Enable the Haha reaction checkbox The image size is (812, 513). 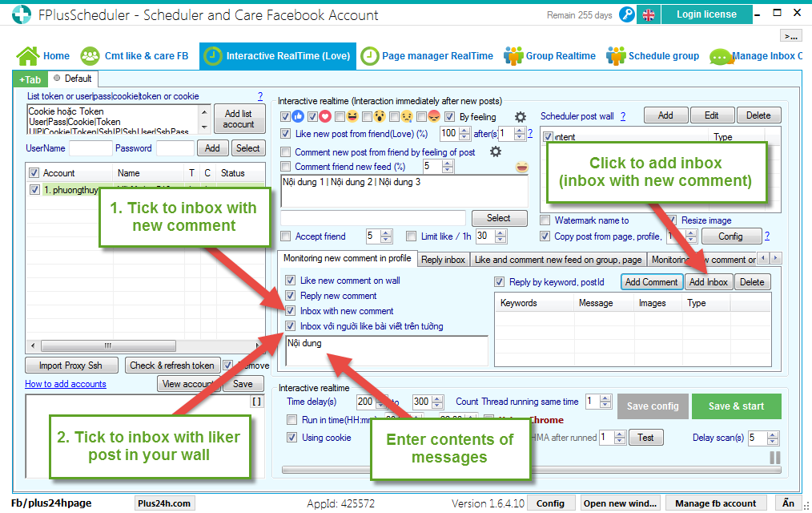pos(340,116)
